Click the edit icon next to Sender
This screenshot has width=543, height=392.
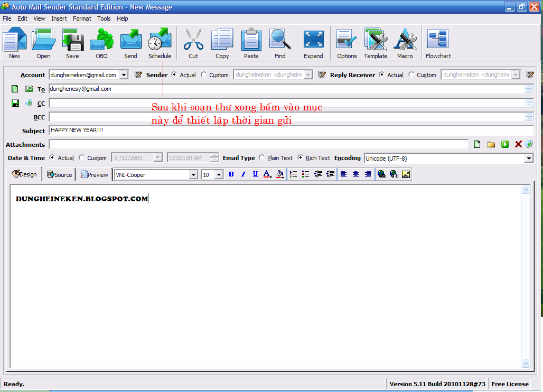138,74
